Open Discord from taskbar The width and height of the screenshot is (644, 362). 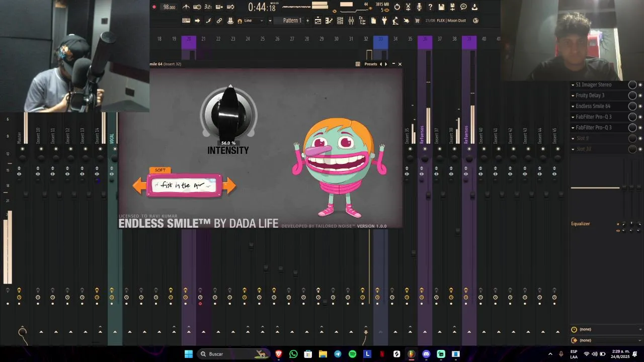point(426,354)
